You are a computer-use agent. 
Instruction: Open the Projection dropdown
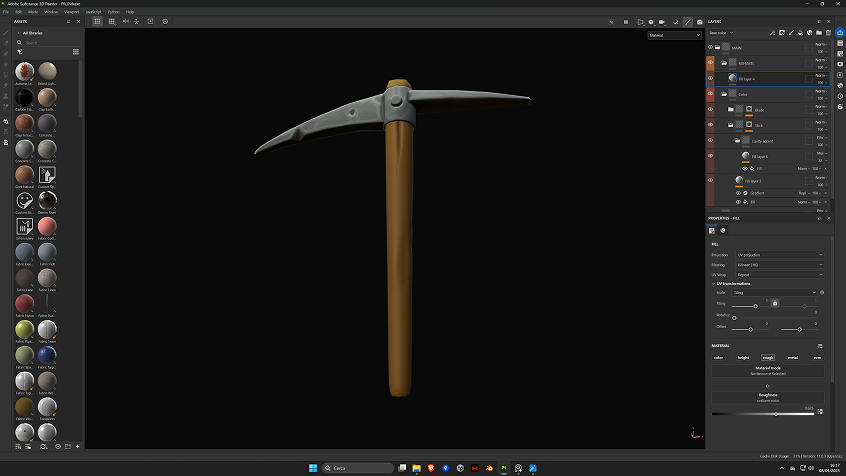[780, 255]
